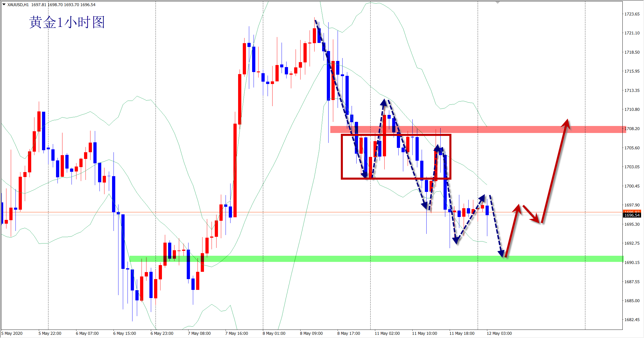Click the 5 May 2020 time label
644x338 pixels.
click(x=12, y=333)
